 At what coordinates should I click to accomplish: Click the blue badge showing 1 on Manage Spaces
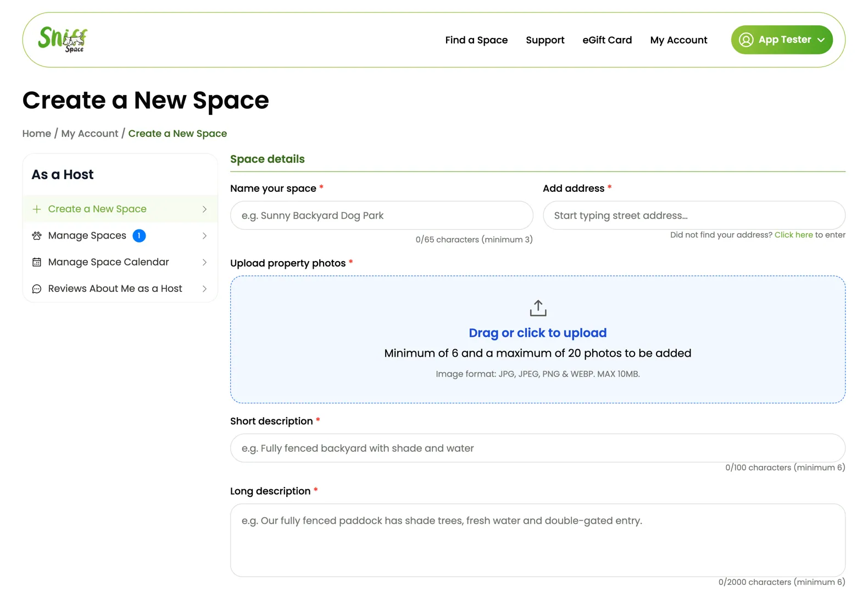[139, 235]
